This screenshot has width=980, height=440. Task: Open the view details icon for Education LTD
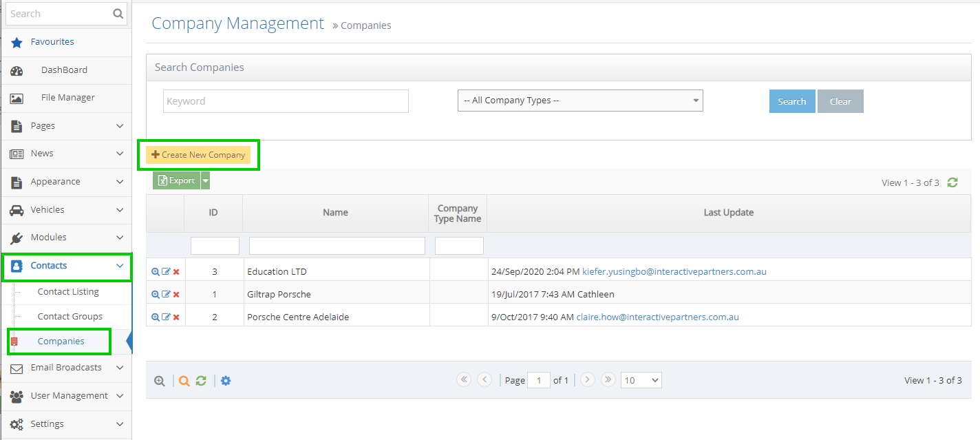(x=155, y=271)
